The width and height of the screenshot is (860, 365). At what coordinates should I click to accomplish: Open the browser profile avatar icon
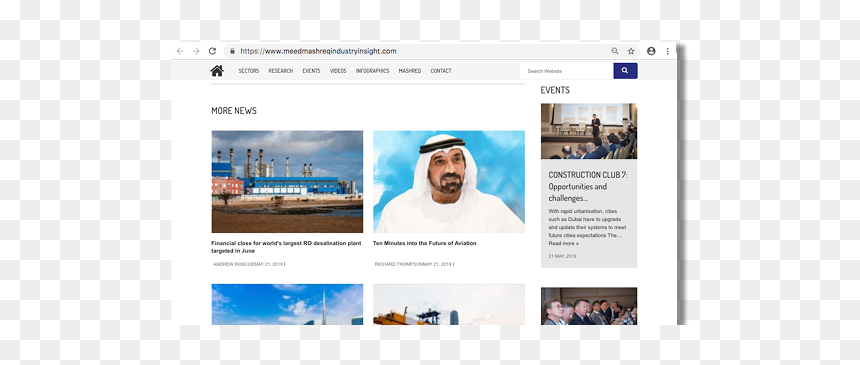[x=651, y=51]
